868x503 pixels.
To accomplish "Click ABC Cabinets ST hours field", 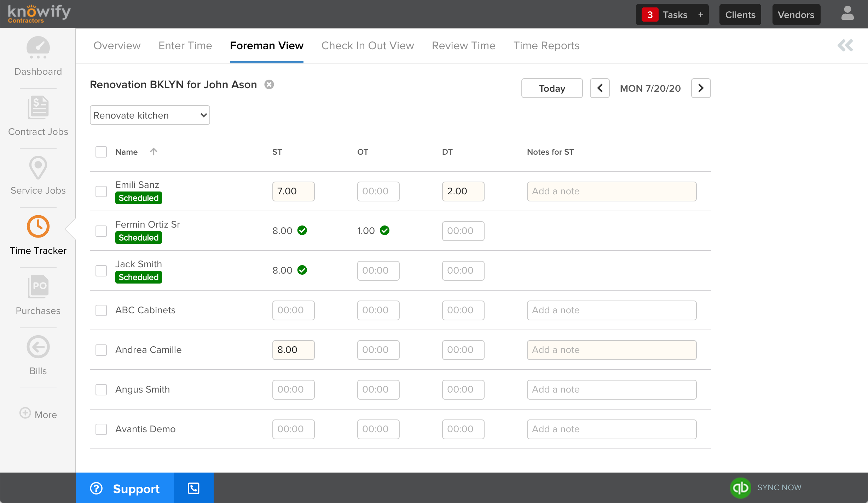I will (x=294, y=310).
